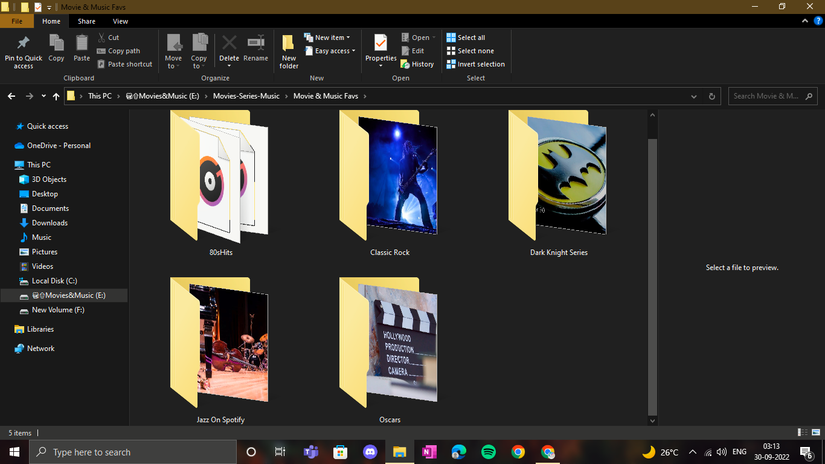Launch Microsoft Teams from taskbar
Viewport: 825px width, 464px height.
[x=311, y=452]
